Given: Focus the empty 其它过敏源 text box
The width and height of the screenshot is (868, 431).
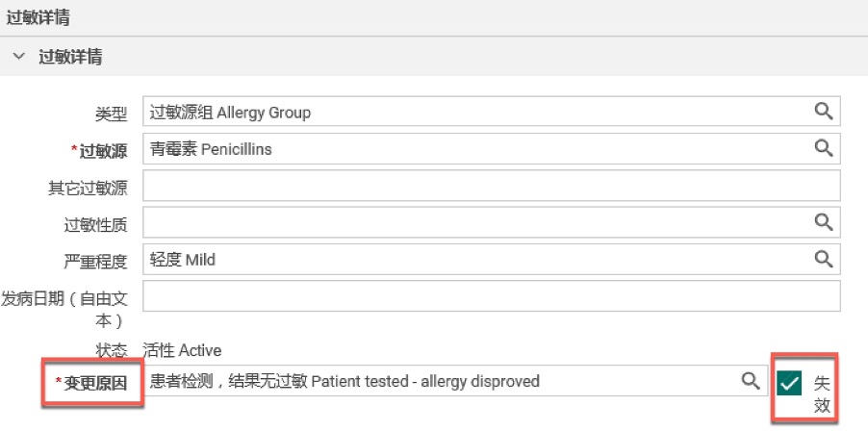Looking at the screenshot, I should (492, 186).
